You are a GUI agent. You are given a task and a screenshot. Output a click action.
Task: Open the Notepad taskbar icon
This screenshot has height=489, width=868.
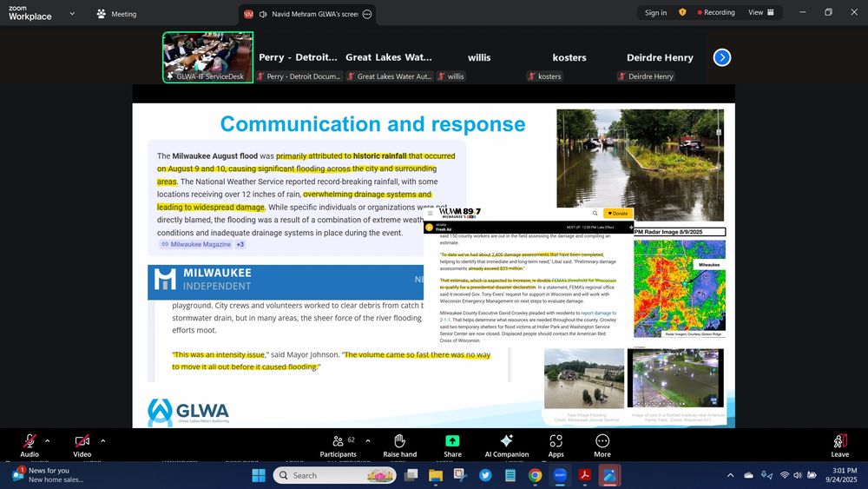(510, 475)
